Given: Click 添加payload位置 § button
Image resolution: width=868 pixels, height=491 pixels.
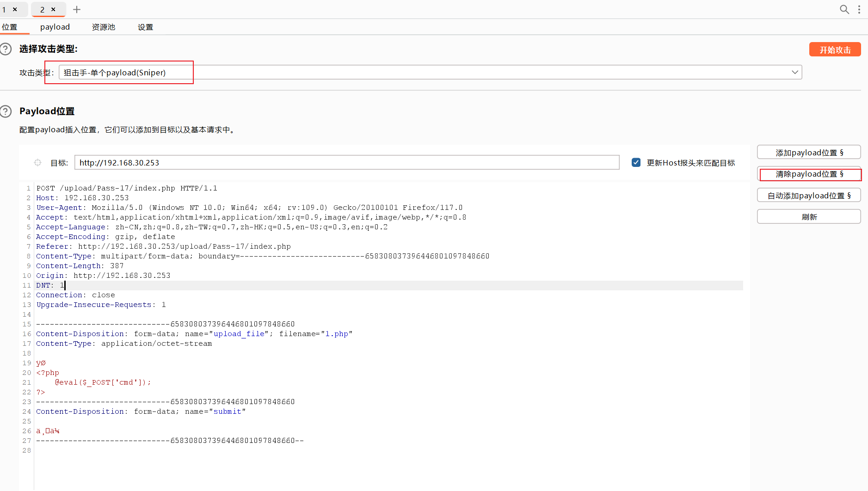Looking at the screenshot, I should [809, 153].
